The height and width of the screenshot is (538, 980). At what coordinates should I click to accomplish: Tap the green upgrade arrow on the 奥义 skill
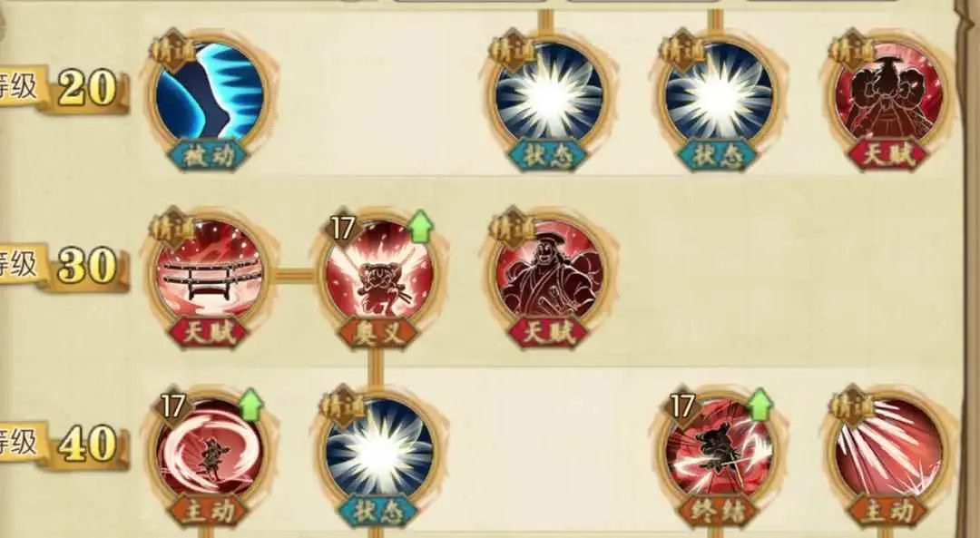[421, 226]
